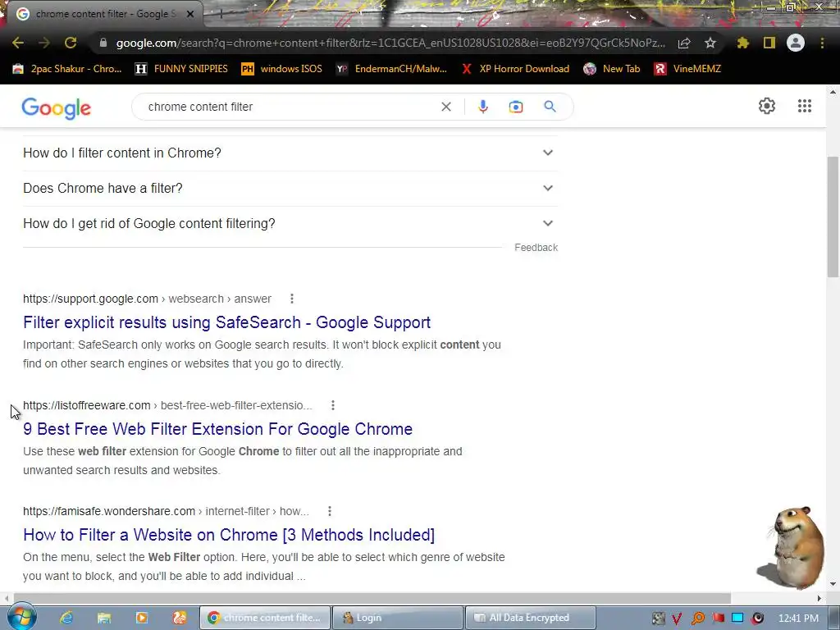
Task: Open options for listoffreeware.com result
Action: [x=333, y=405]
